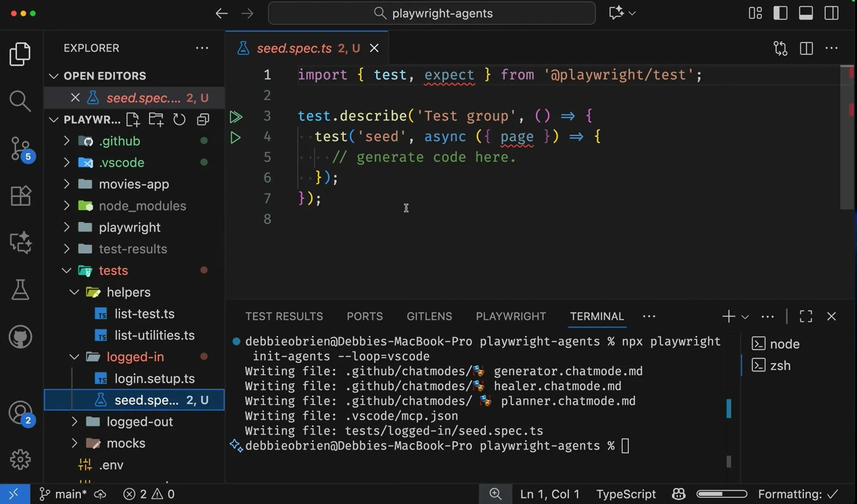The height and width of the screenshot is (504, 857).
Task: Open the Extensions view
Action: pyautogui.click(x=20, y=196)
